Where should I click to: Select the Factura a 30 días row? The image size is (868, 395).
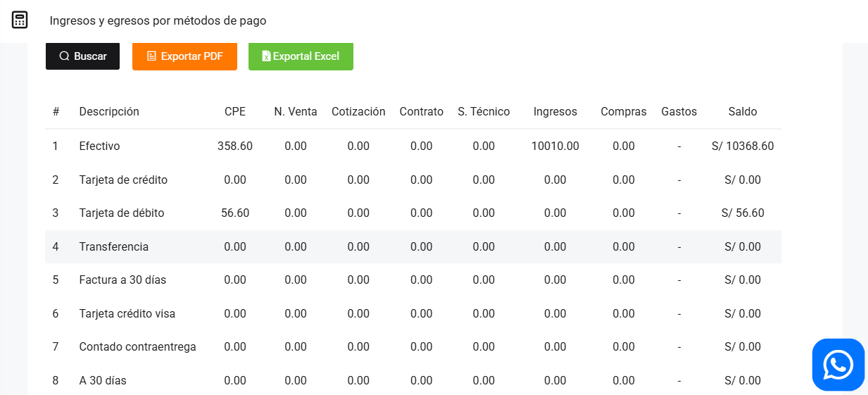122,280
